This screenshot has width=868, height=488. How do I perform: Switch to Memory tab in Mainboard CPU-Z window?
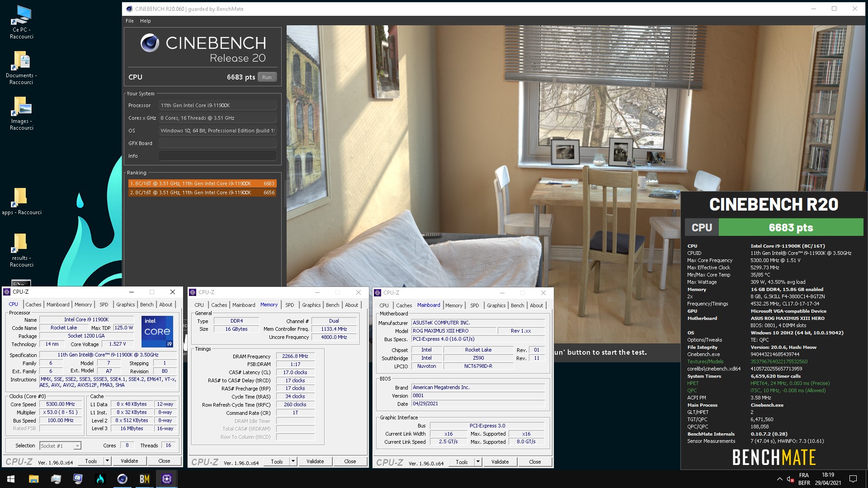click(x=454, y=305)
